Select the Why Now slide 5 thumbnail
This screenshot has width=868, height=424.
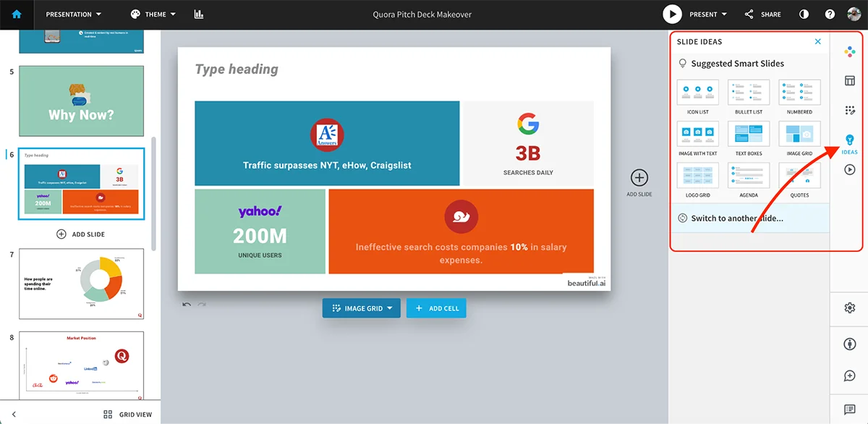pyautogui.click(x=81, y=101)
